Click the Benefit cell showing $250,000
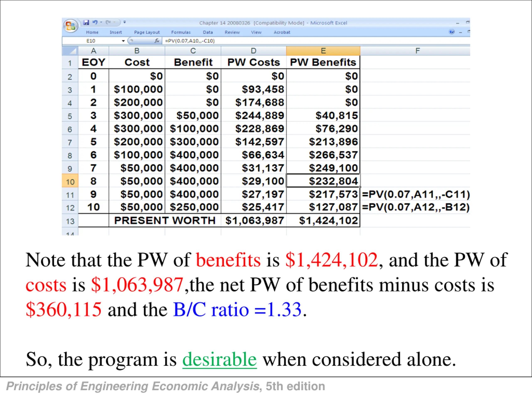 pos(193,207)
